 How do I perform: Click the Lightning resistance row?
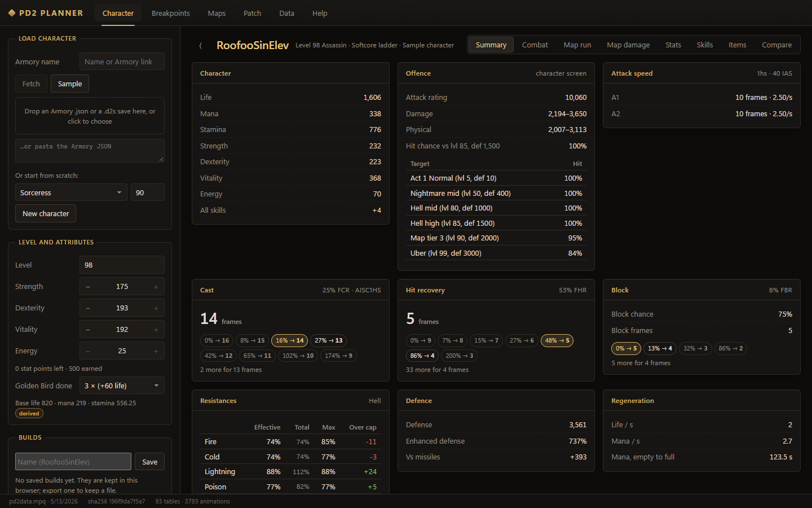pyautogui.click(x=290, y=471)
